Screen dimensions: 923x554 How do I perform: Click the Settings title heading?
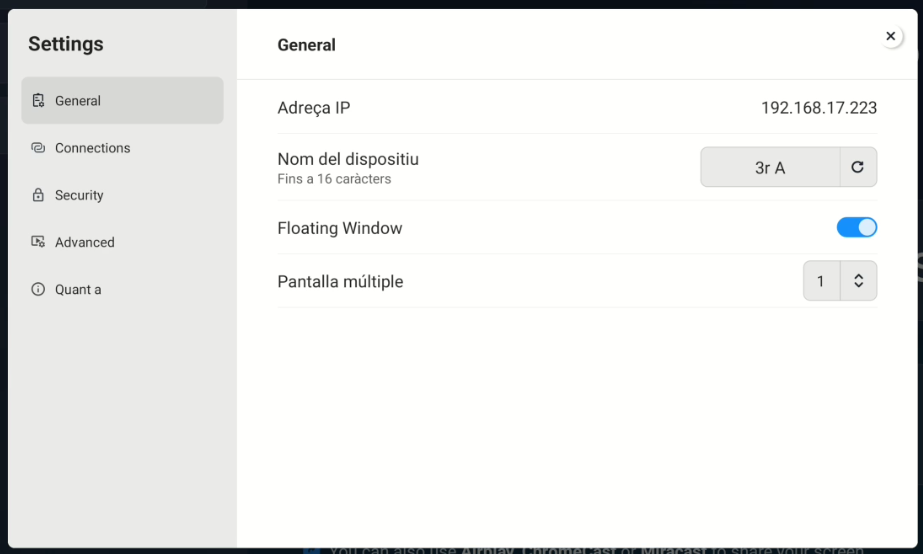pos(66,44)
